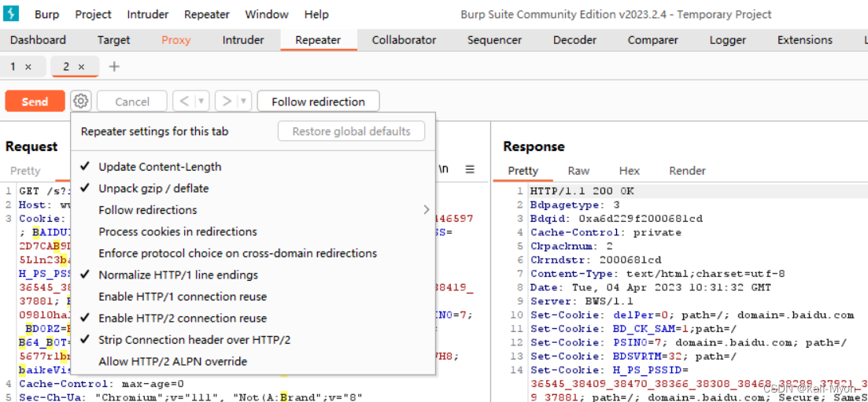Go forward in history with the right arrow

[x=227, y=101]
